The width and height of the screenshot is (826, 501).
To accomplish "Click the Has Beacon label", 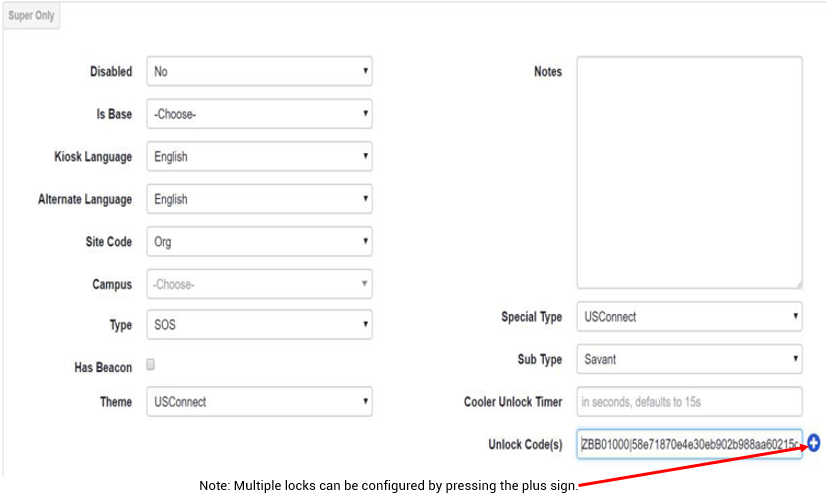I will (103, 367).
